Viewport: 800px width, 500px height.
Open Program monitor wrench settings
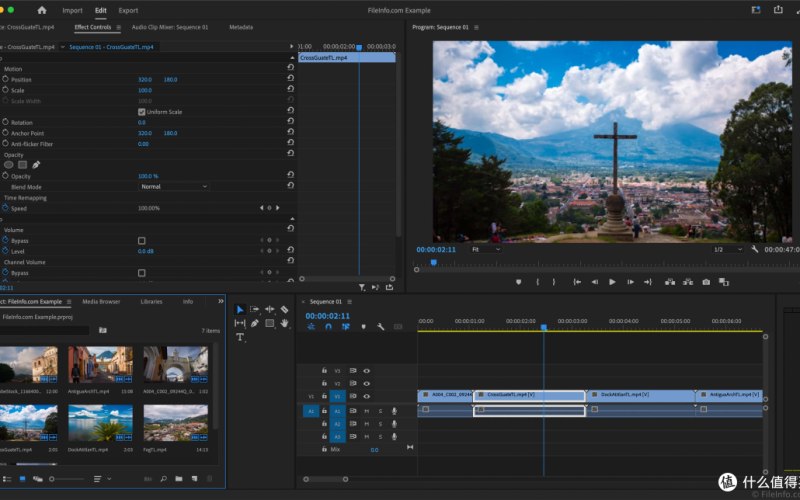[755, 249]
